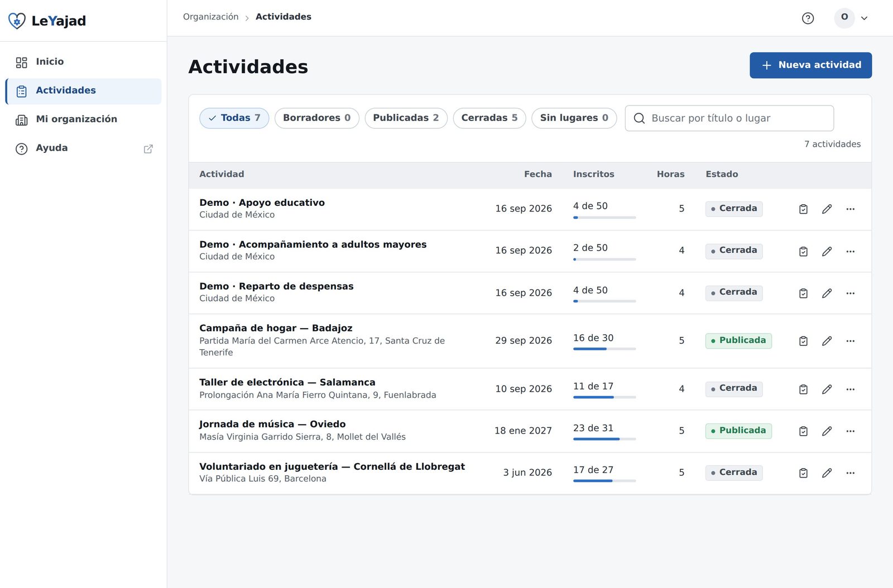Click the Fecha column header
This screenshot has height=588, width=893.
click(537, 174)
